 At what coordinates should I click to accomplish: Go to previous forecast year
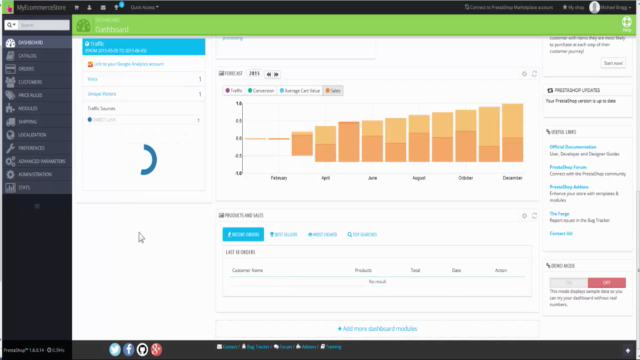click(269, 74)
